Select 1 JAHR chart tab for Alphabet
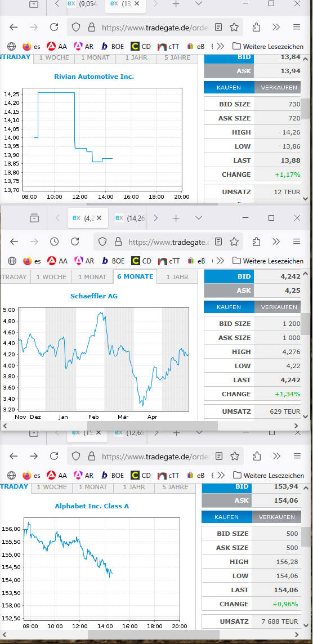 click(135, 487)
